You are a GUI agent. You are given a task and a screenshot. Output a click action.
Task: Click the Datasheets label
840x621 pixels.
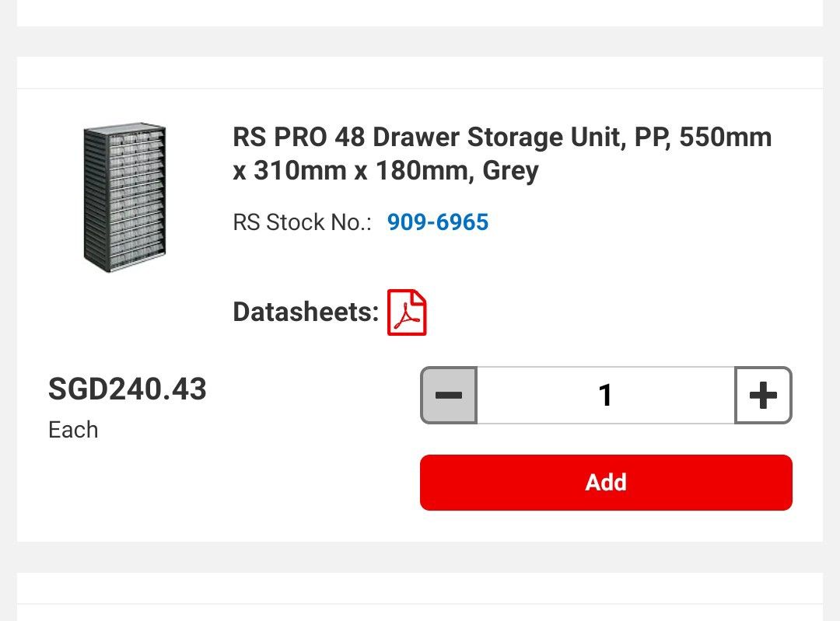click(x=303, y=312)
